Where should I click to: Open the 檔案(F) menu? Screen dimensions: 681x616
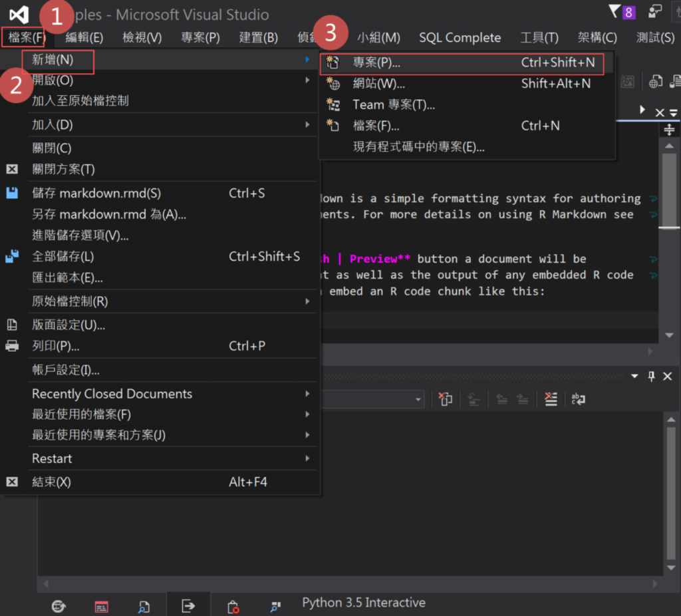pos(26,37)
